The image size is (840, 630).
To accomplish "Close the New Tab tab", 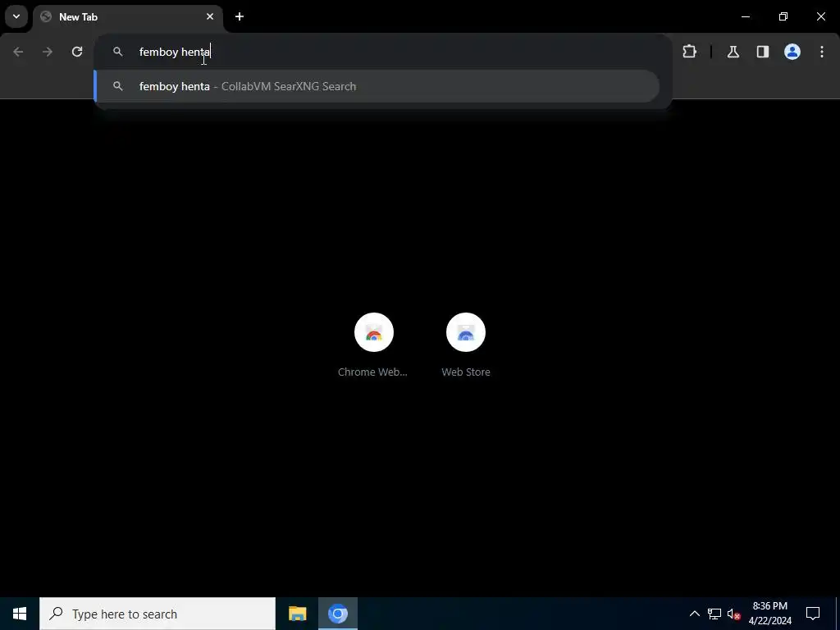I will click(x=210, y=16).
